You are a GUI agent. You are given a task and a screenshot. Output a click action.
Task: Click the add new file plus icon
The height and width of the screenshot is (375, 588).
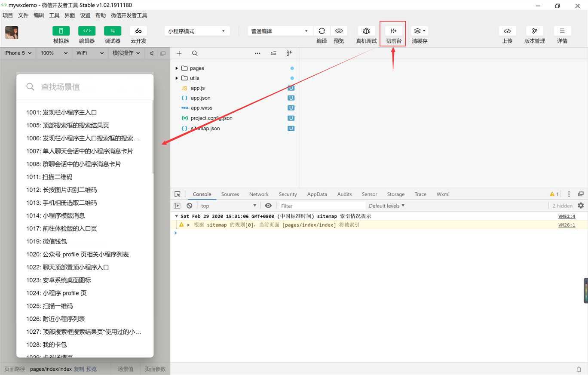pos(179,53)
